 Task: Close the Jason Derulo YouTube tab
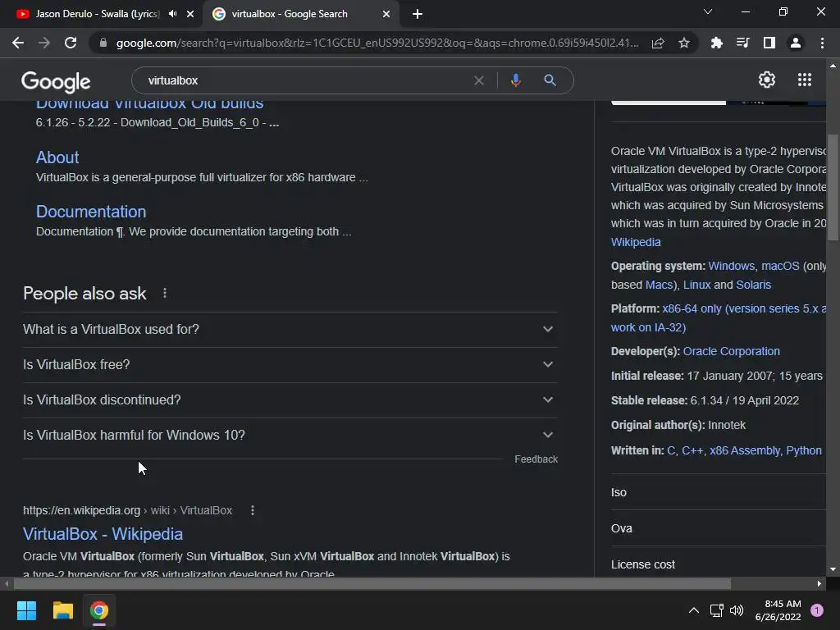tap(190, 14)
